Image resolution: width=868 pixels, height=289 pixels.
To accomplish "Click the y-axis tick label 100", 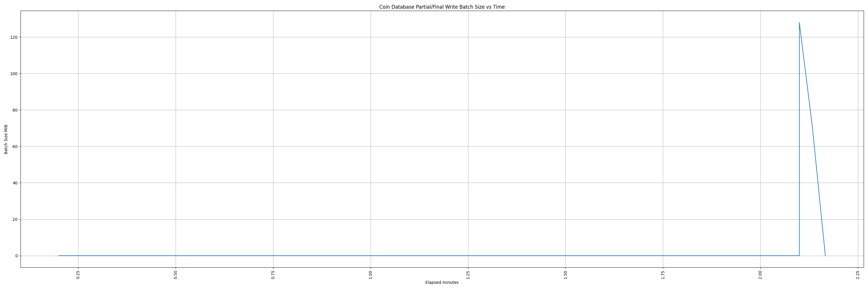I will coord(14,74).
